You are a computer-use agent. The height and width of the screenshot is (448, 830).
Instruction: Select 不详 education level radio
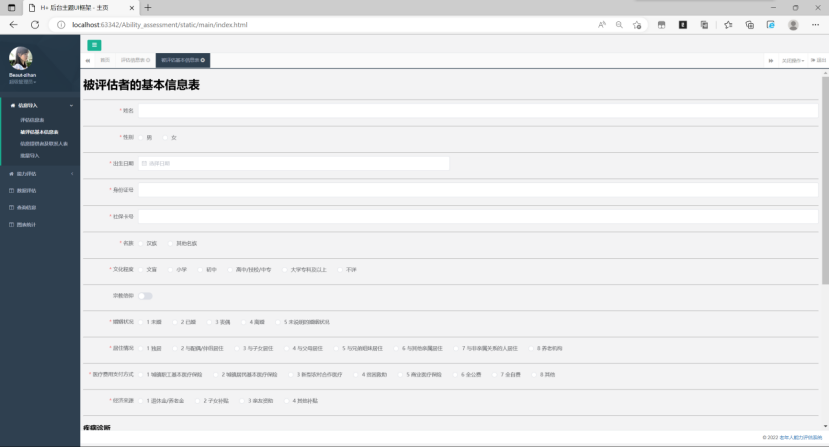click(x=340, y=270)
